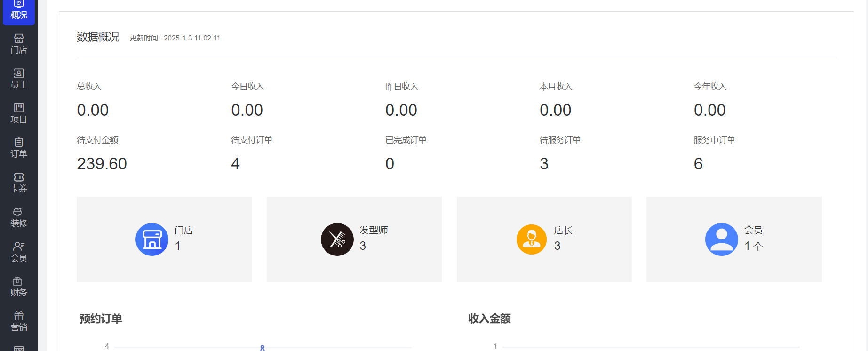Viewport: 868px width, 351px height.
Task: Open the 店长 summary card
Action: pyautogui.click(x=544, y=239)
